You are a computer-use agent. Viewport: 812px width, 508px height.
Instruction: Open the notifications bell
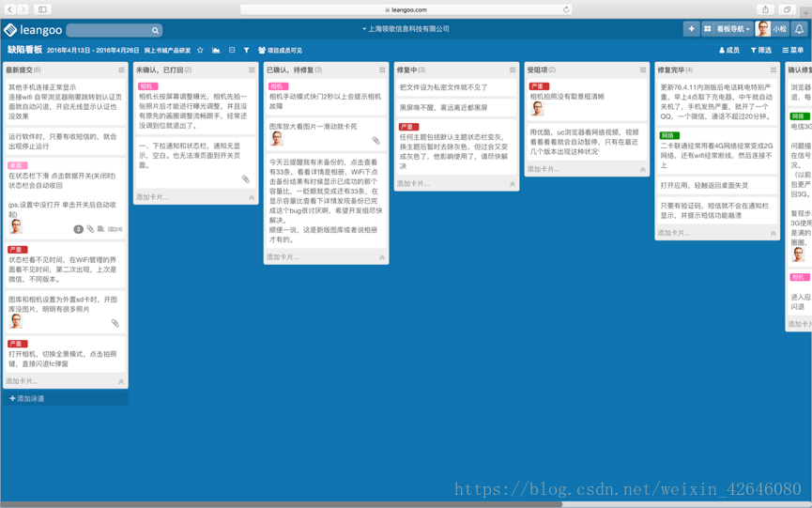(x=799, y=29)
